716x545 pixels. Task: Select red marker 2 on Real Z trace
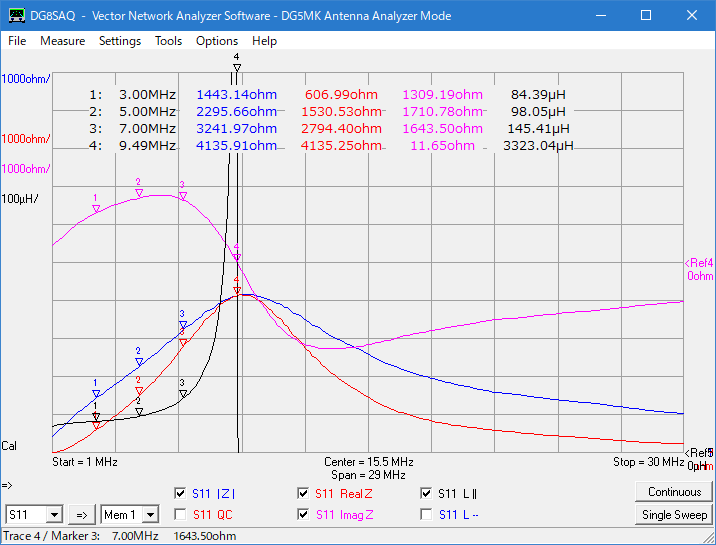[x=139, y=390]
